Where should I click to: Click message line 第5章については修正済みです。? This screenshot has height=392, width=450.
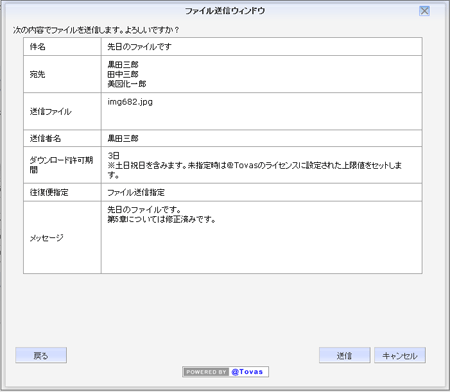coord(162,219)
